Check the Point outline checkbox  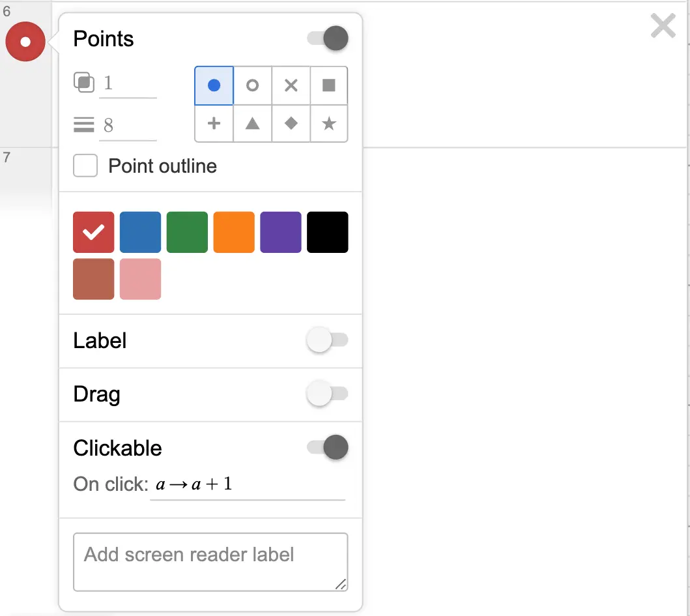85,166
